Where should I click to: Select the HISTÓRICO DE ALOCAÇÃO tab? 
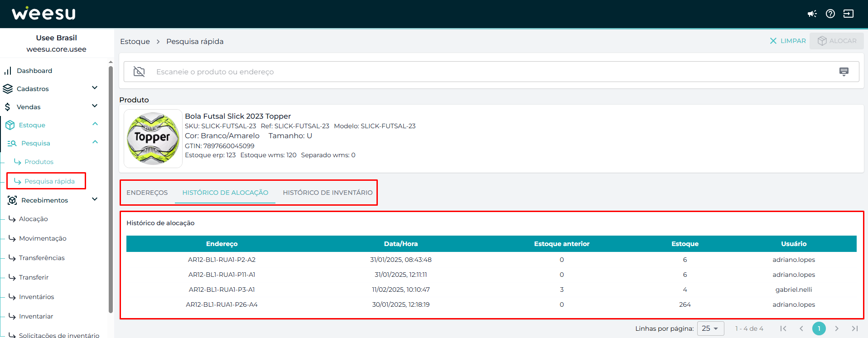(x=225, y=193)
